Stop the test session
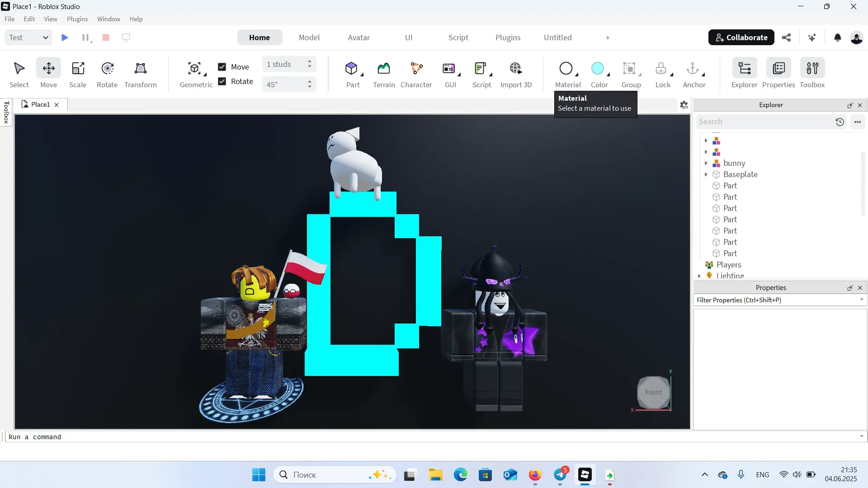 click(x=106, y=38)
